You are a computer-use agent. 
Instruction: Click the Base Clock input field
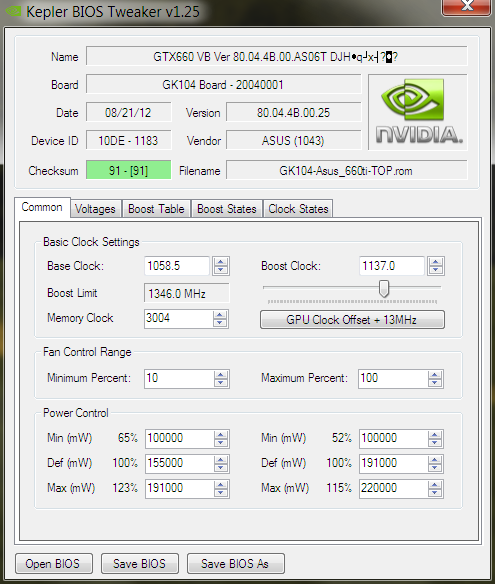(x=177, y=266)
